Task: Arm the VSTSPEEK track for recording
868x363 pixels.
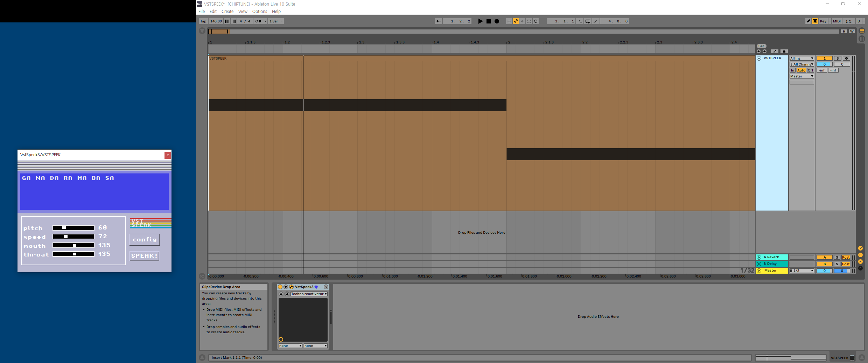Action: point(846,59)
